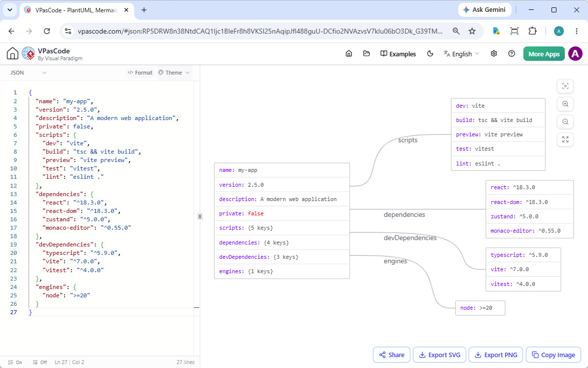Open the Chrome three-dot menu

tap(577, 31)
